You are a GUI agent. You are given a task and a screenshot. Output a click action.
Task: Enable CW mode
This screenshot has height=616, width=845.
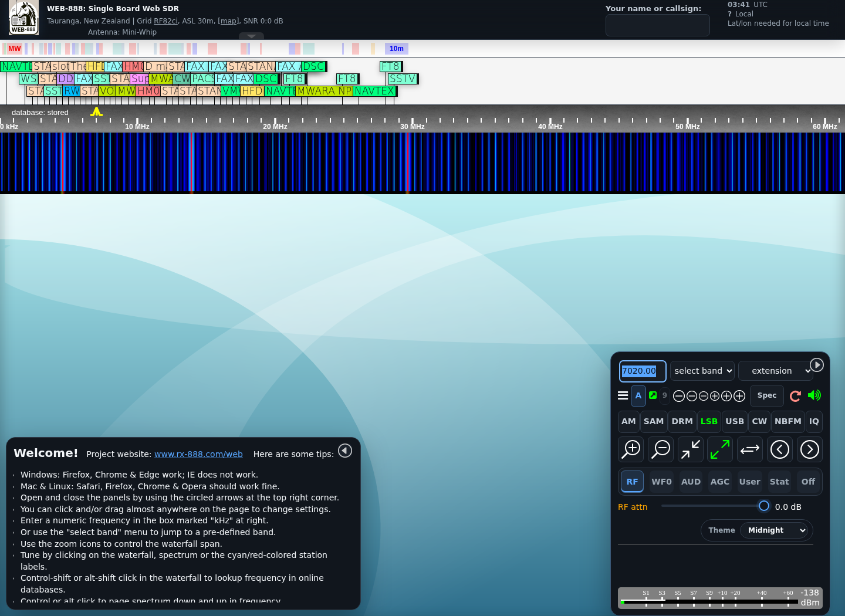click(x=759, y=421)
